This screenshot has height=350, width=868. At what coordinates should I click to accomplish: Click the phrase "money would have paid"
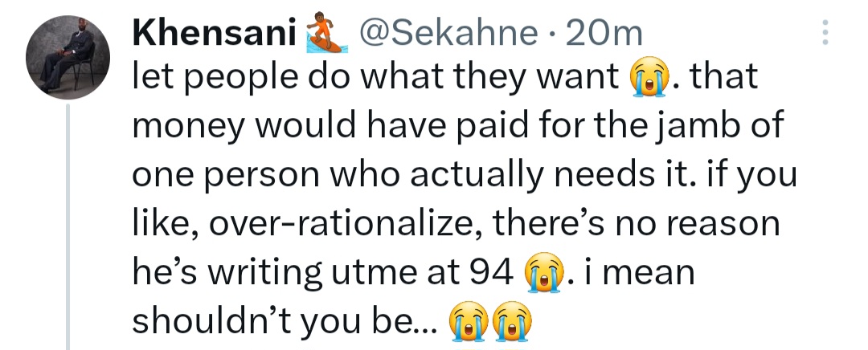[297, 128]
